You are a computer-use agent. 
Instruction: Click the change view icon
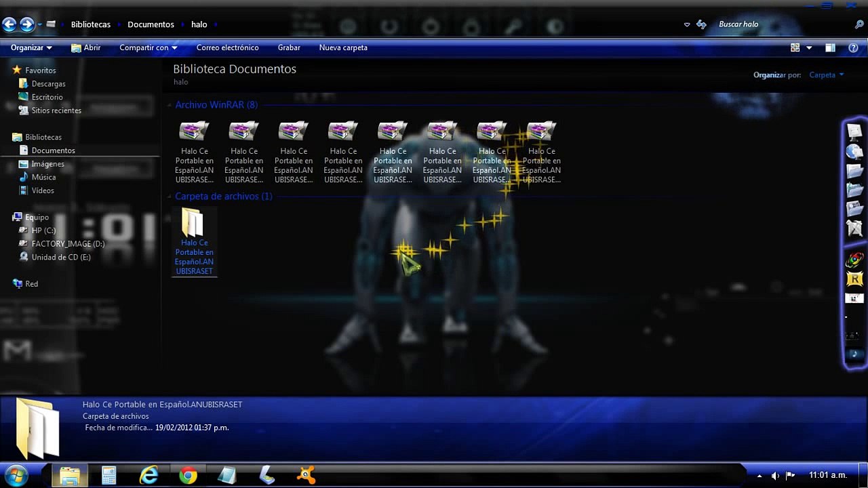pyautogui.click(x=795, y=47)
